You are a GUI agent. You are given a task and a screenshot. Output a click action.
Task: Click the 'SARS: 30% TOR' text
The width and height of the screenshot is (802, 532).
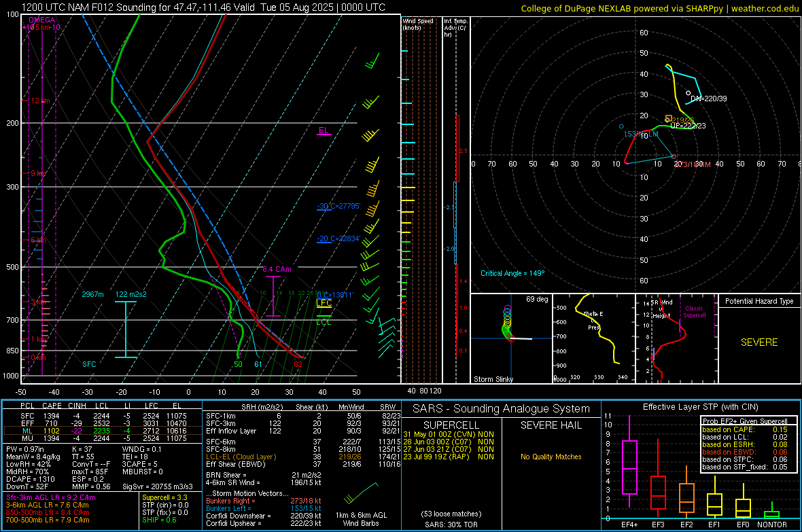click(x=451, y=525)
